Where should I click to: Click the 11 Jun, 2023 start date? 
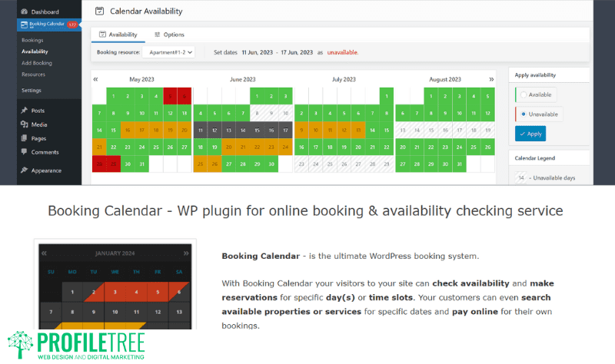258,52
